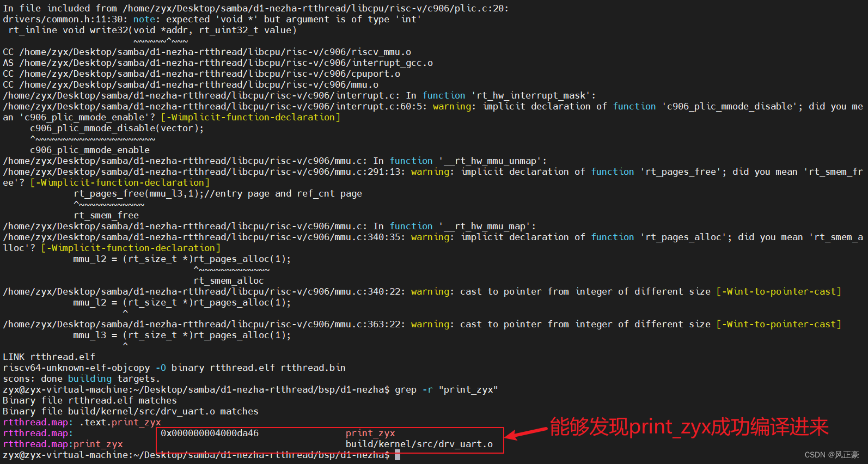This screenshot has height=464, width=868.
Task: Click 'c906_plic_mmode_disable(vector);' code line
Action: click(x=117, y=128)
